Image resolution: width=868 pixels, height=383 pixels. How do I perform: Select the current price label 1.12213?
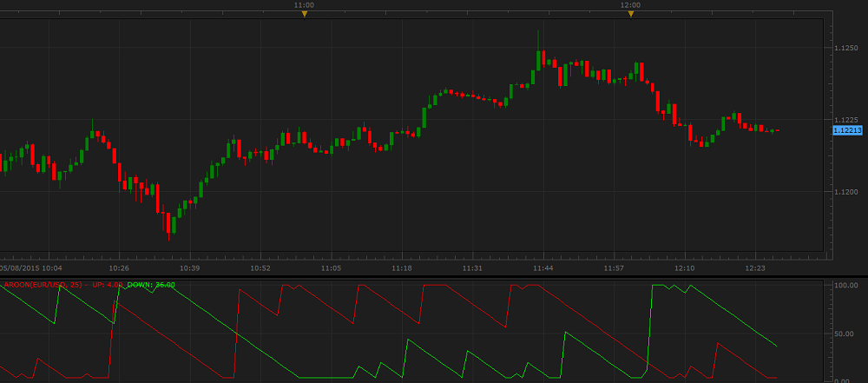tap(847, 130)
